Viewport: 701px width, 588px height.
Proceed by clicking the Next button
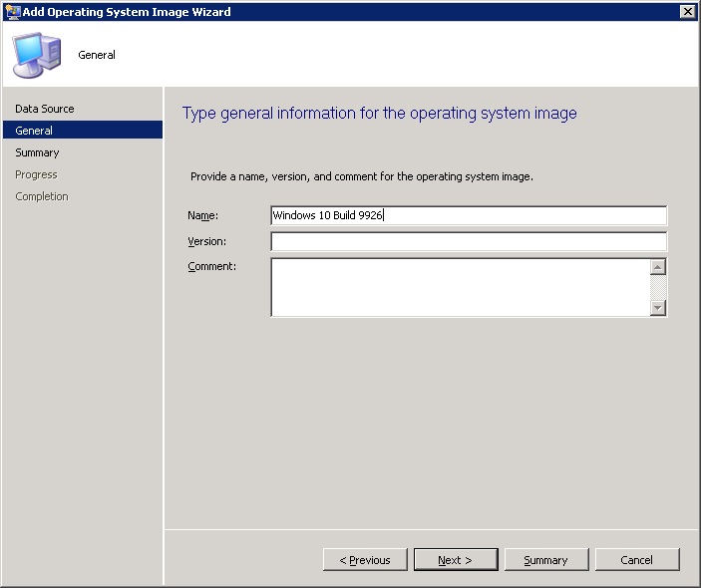tap(455, 560)
